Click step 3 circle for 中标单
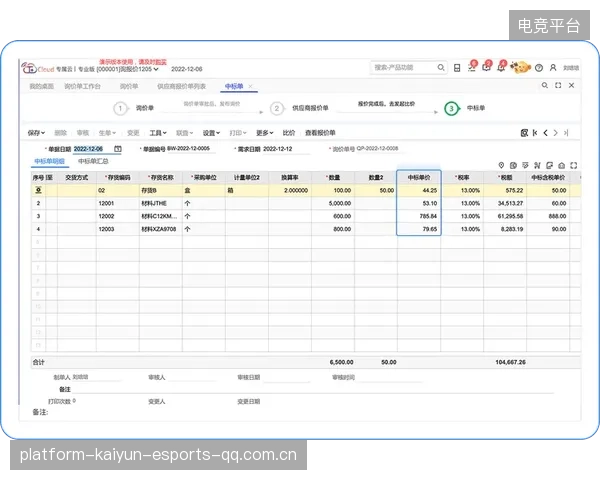 [452, 108]
